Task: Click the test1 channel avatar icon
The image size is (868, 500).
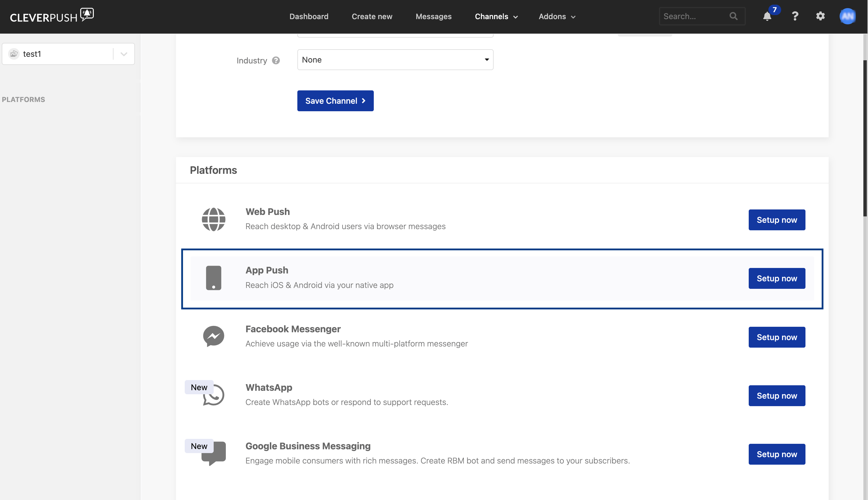Action: pos(14,54)
